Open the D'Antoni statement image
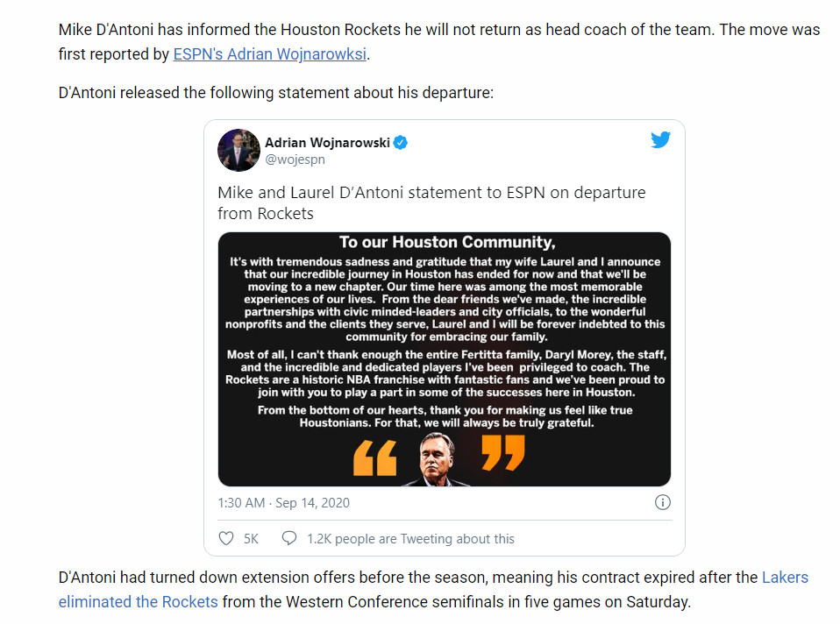This screenshot has height=624, width=840. (x=444, y=358)
